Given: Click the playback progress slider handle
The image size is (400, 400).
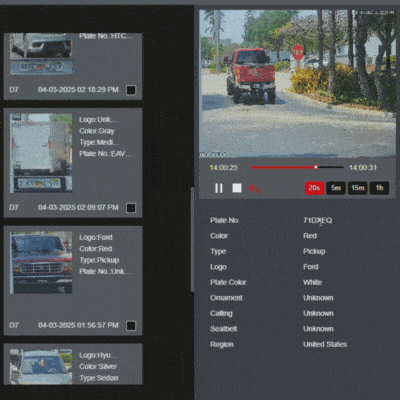Looking at the screenshot, I should click(x=316, y=167).
